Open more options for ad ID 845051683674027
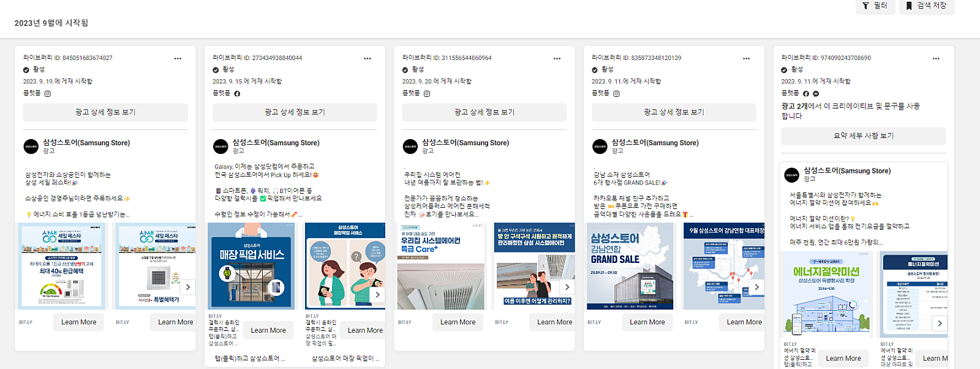The width and height of the screenshot is (980, 369). pos(178,58)
